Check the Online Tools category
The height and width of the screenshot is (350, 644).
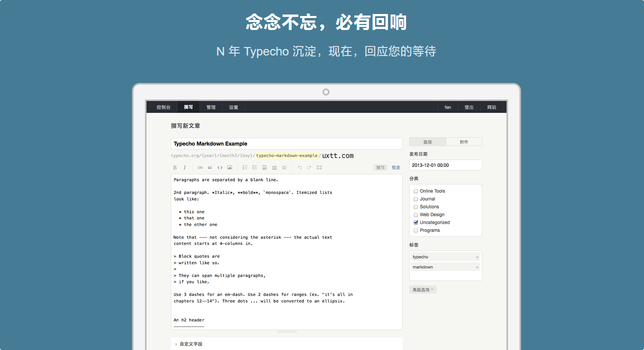pos(415,191)
